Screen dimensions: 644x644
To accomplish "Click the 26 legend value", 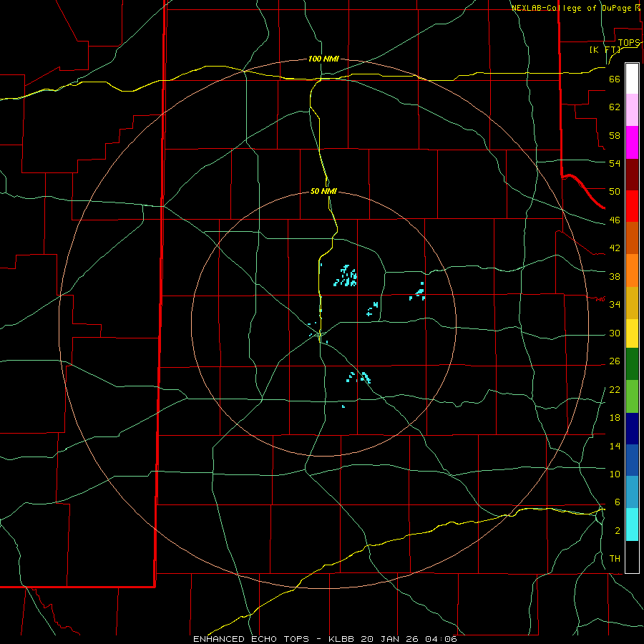I will pyautogui.click(x=615, y=361).
